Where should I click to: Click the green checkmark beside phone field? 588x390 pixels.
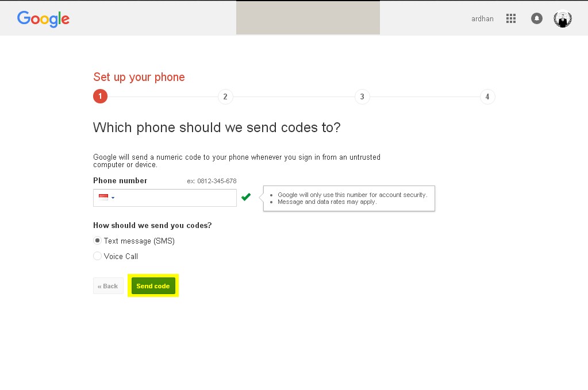pos(246,196)
